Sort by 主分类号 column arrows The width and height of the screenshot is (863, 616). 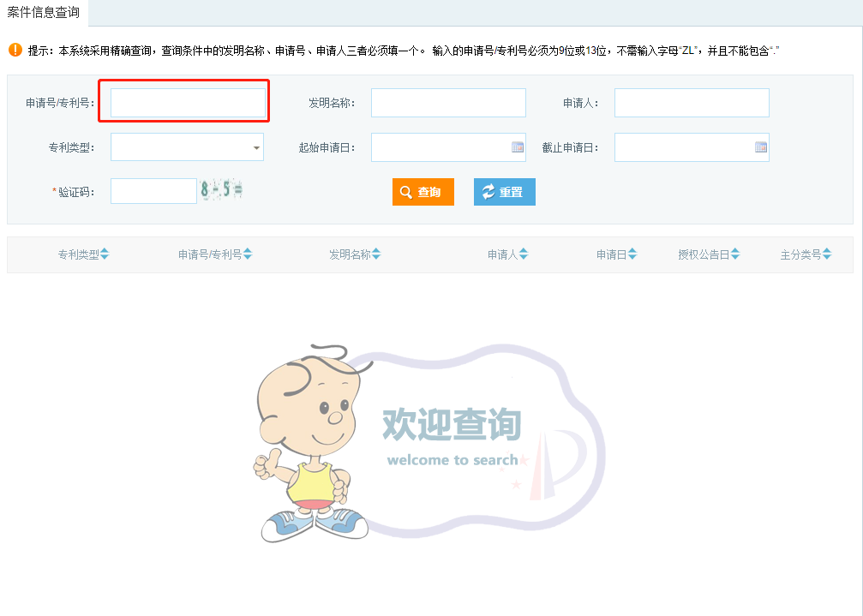pos(827,254)
